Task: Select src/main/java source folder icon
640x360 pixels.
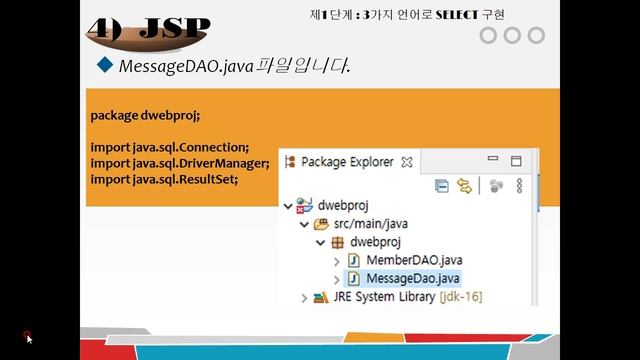Action: pos(321,224)
